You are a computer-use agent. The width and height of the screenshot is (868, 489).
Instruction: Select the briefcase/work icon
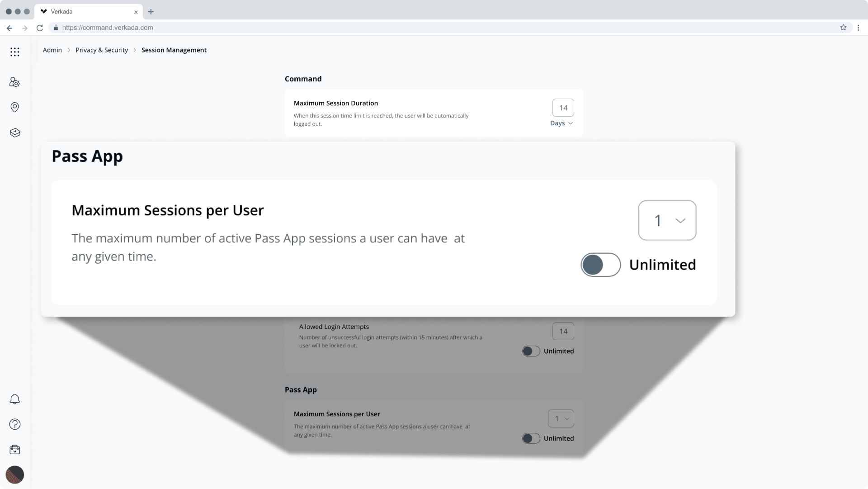[x=15, y=450]
